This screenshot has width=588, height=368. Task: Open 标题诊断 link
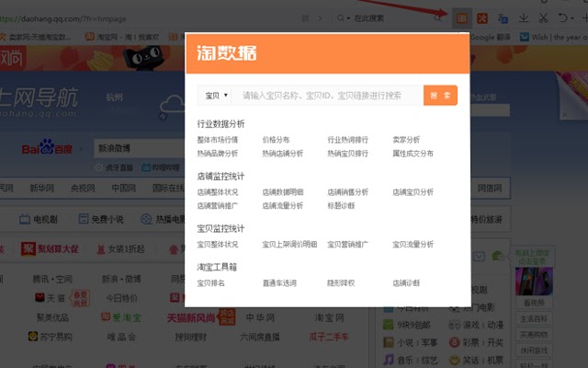click(341, 205)
